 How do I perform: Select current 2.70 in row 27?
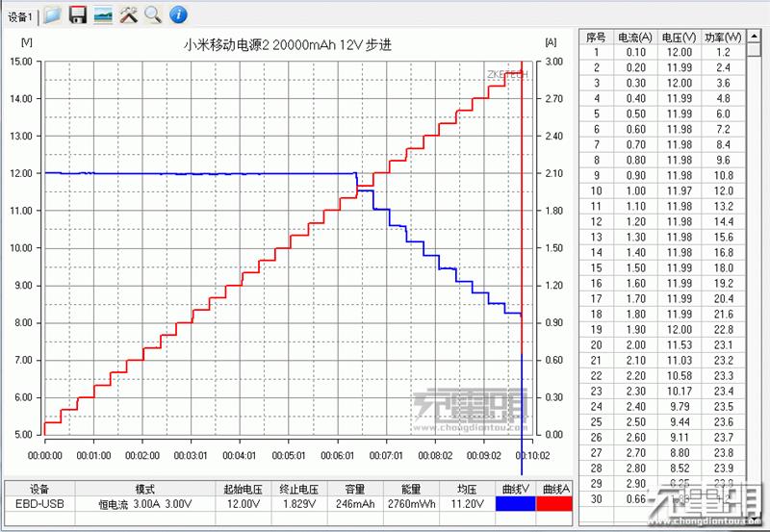(635, 453)
